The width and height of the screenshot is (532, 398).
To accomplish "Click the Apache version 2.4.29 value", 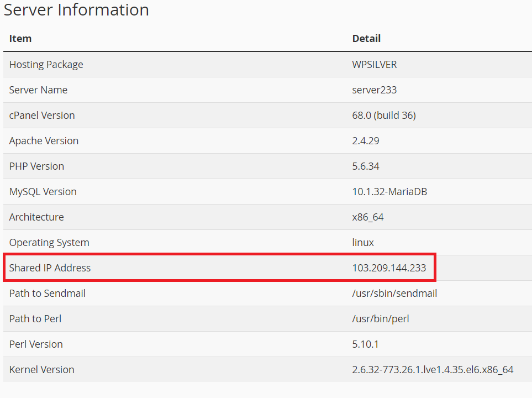I will [x=366, y=141].
